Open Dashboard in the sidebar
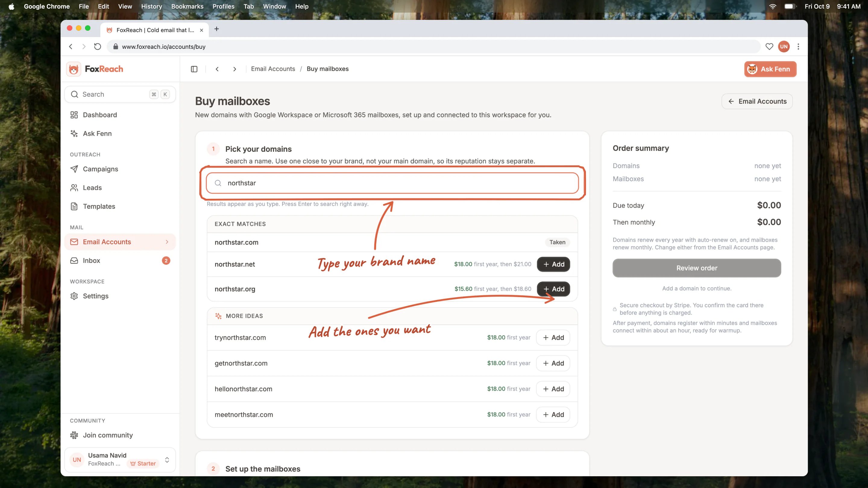 [120, 115]
